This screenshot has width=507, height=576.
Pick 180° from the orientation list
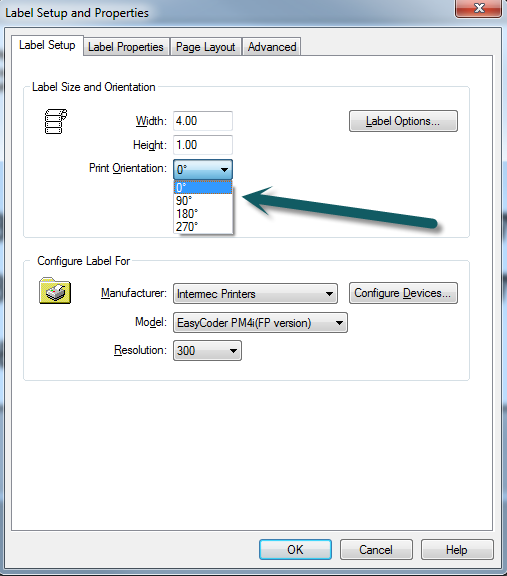click(x=203, y=213)
